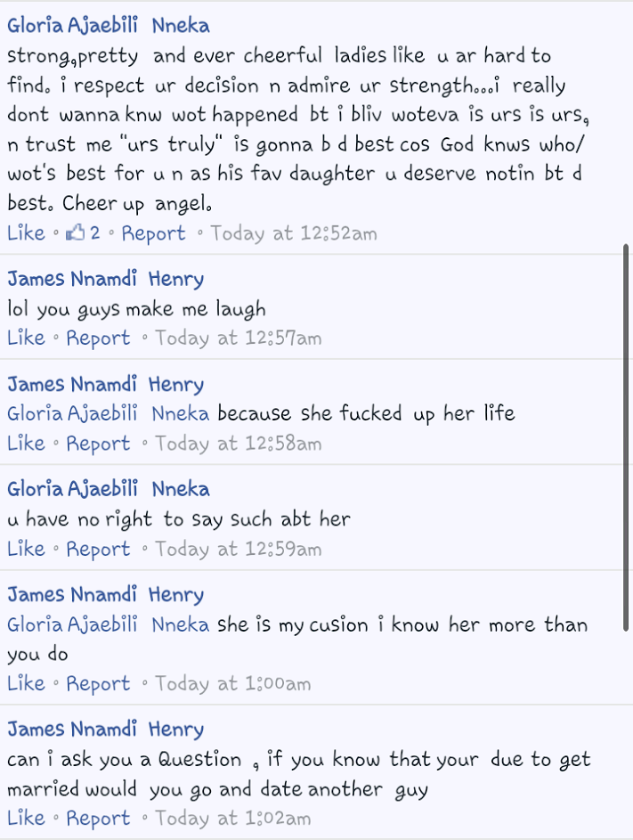Viewport: 633px width, 840px height.
Task: Open Gloria's profile name above 12:59am comment
Action: coord(109,489)
